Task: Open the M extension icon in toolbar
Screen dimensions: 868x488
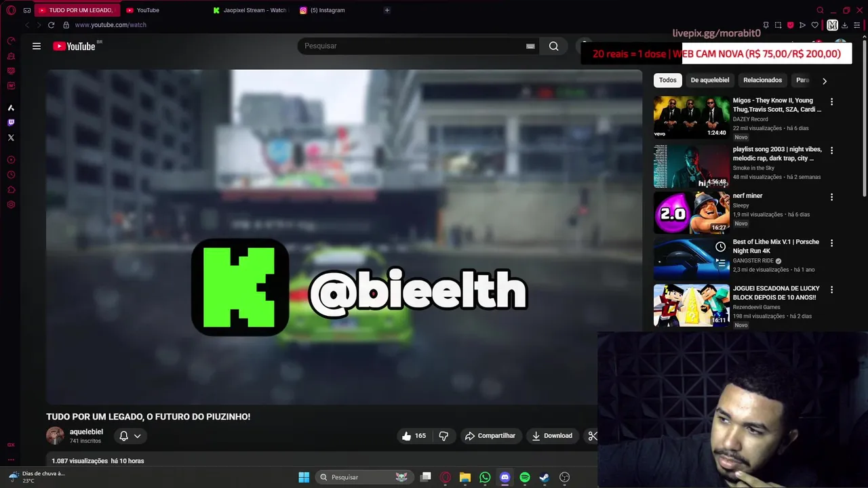Action: [832, 25]
